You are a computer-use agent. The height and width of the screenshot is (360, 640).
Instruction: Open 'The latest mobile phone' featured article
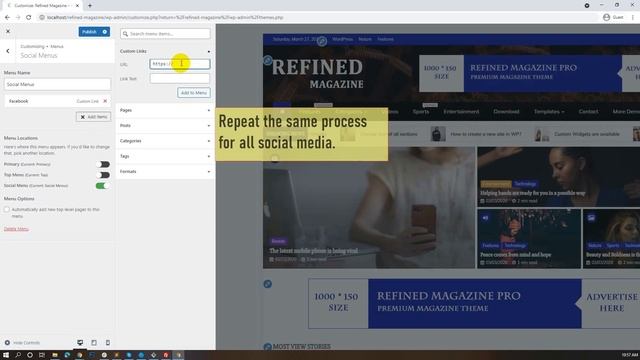point(313,251)
